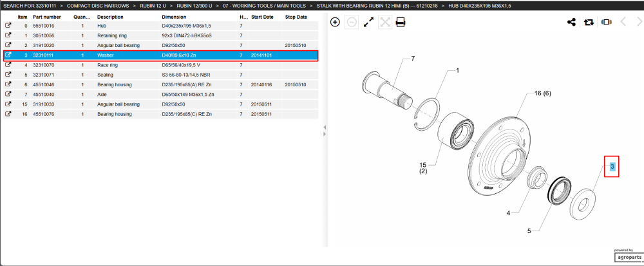Open external link for Hub 55510016

[x=8, y=26]
